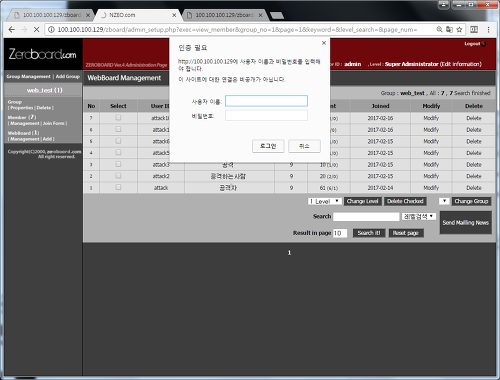Close the authentication dialog with X
The image size is (500, 380).
coord(324,43)
